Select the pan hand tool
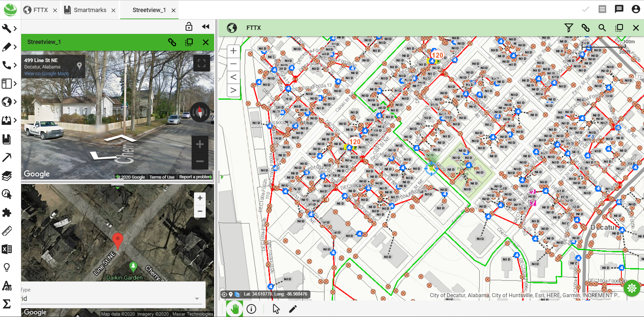 (234, 309)
